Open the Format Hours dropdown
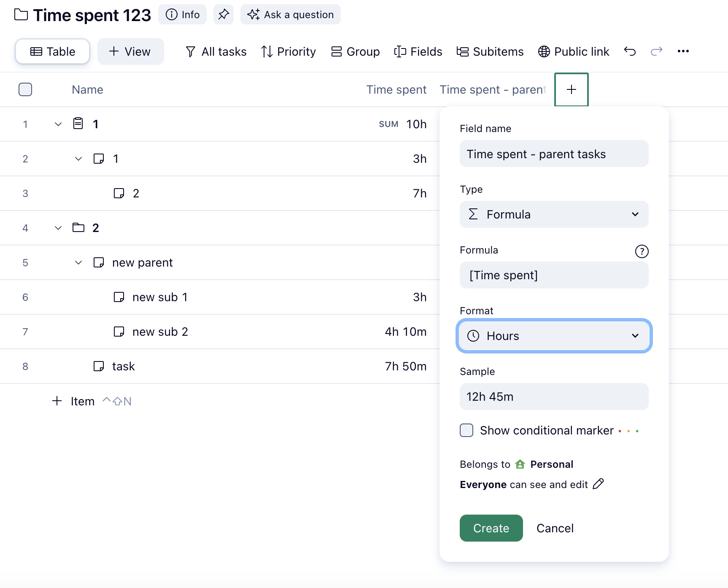728x588 pixels. click(x=554, y=336)
